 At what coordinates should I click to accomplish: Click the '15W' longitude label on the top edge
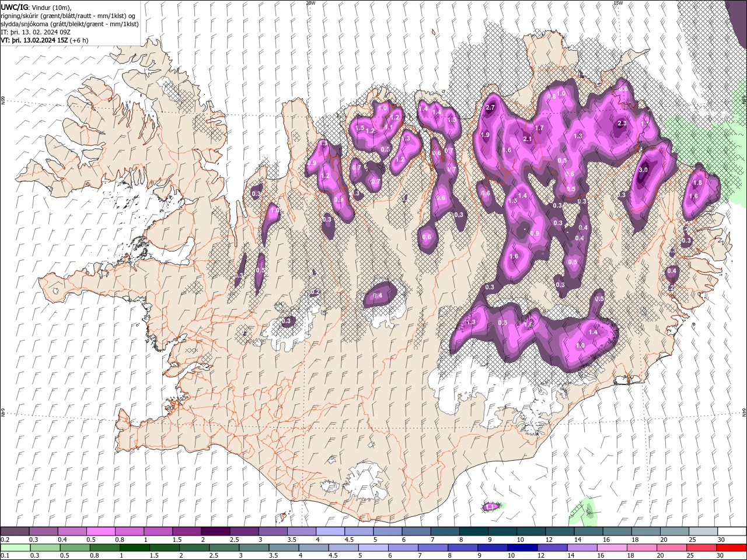pyautogui.click(x=618, y=3)
